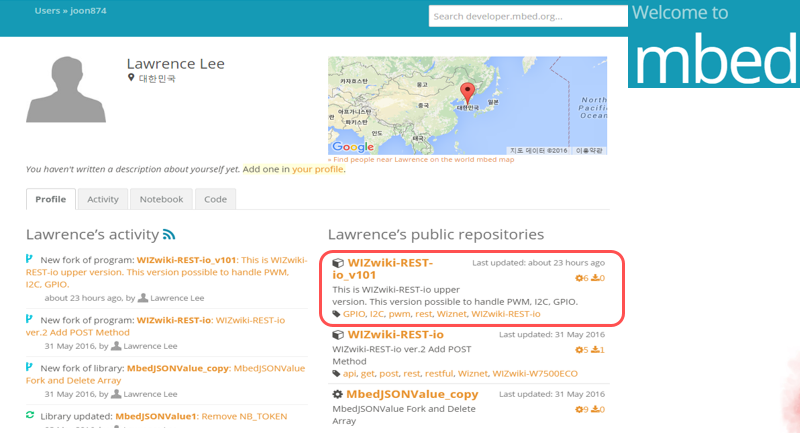This screenshot has height=433, width=800.
Task: Click the commits count 5 for WIZwiki-REST-io
Action: point(582,350)
